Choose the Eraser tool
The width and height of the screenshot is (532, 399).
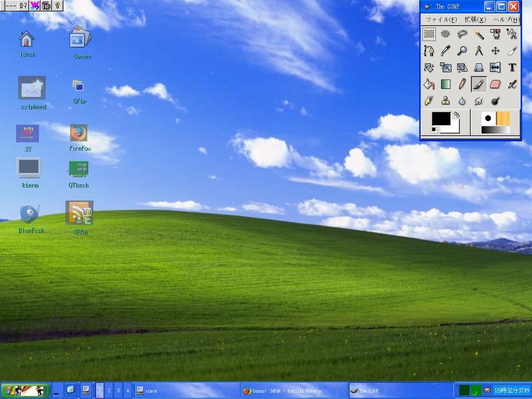click(x=495, y=84)
